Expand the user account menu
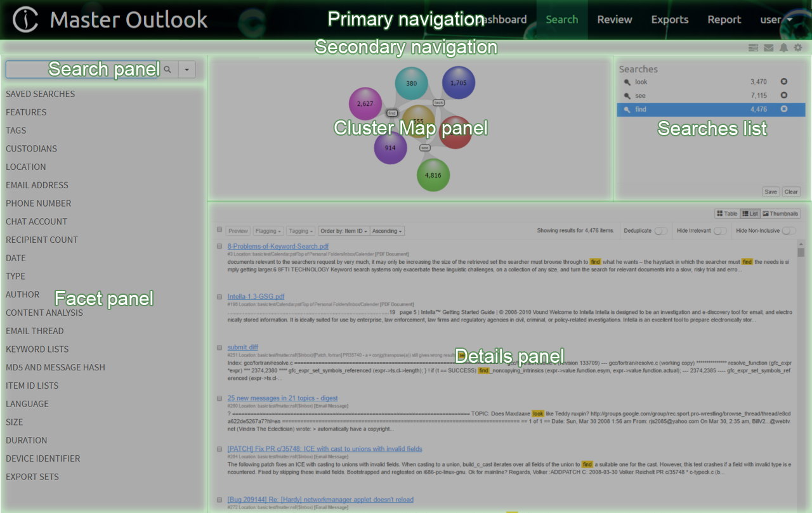 pos(776,20)
